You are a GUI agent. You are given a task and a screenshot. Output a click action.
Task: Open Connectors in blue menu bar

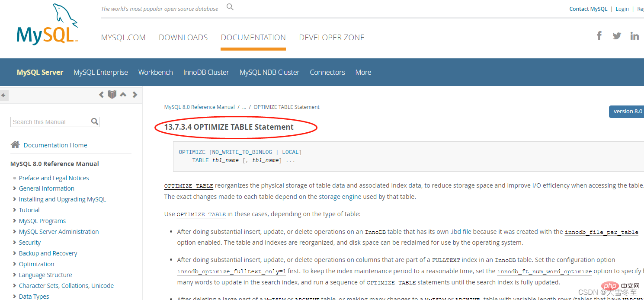click(327, 72)
